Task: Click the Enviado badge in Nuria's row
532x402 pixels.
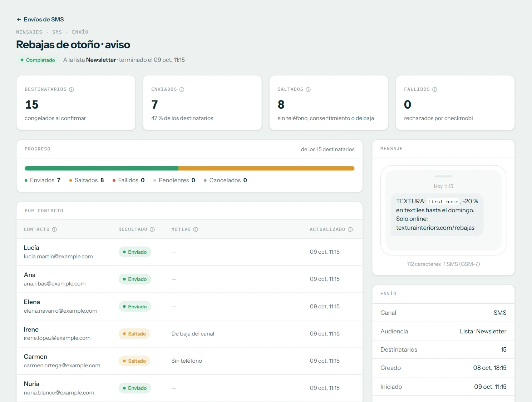Action: click(x=135, y=388)
